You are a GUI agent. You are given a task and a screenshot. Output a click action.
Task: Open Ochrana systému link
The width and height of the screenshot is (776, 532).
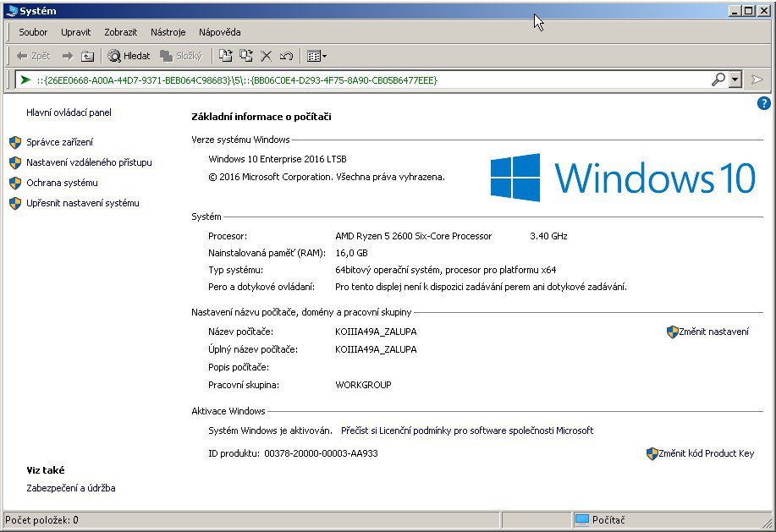pyautogui.click(x=62, y=183)
